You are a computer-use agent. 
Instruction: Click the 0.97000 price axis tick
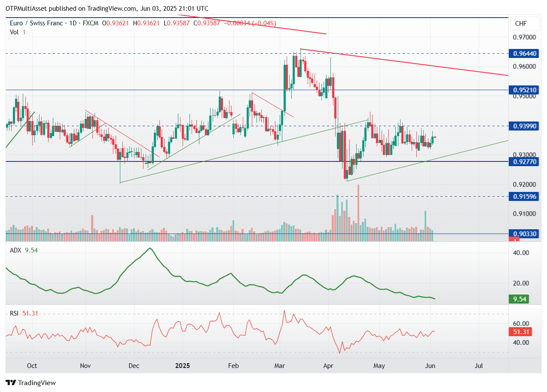click(525, 37)
